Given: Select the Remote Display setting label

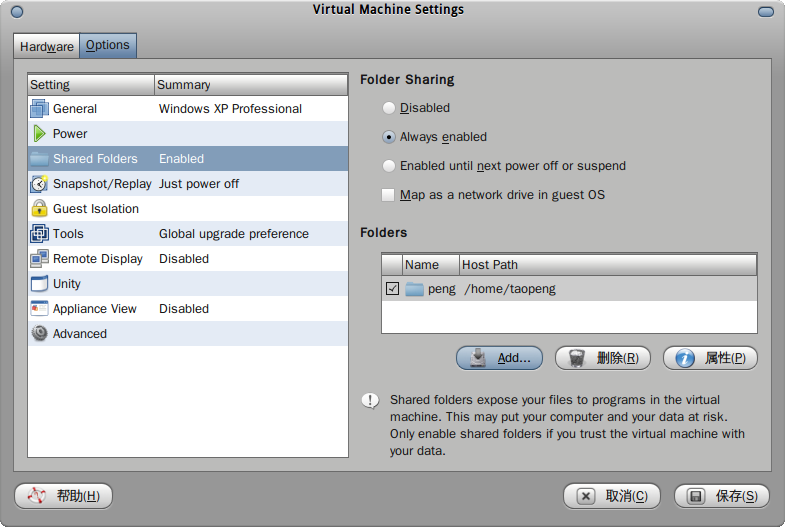Looking at the screenshot, I should [98, 259].
